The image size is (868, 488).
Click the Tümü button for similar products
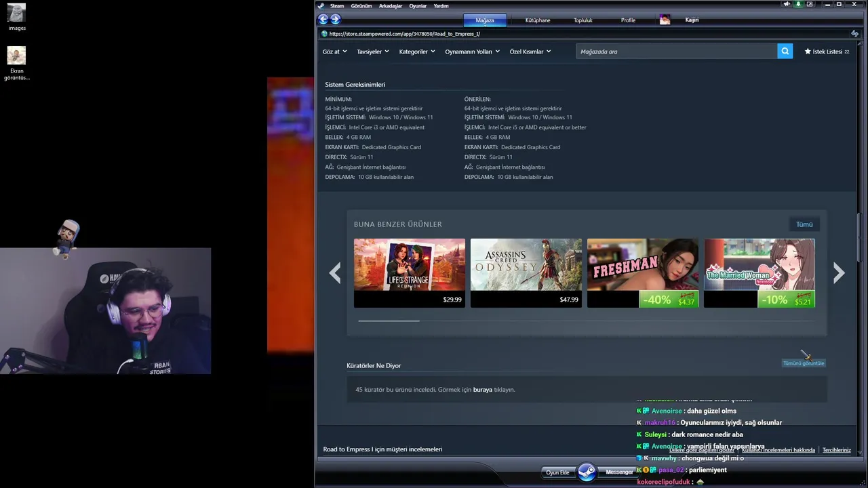(x=804, y=224)
